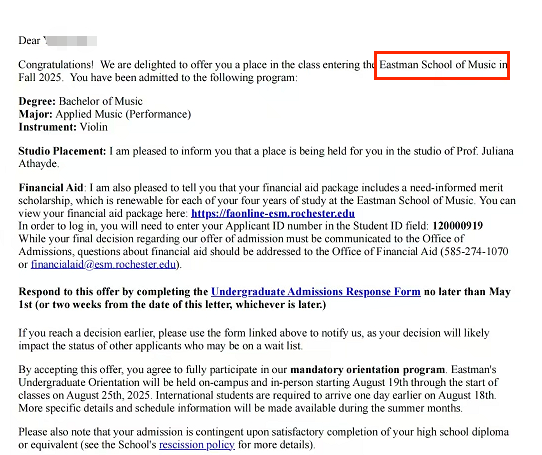Screen dimensions: 542x455
Task: Open the rescission policy link
Action: [197, 444]
